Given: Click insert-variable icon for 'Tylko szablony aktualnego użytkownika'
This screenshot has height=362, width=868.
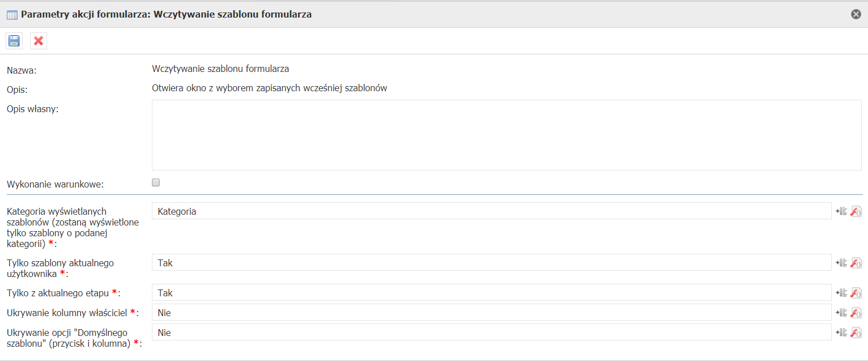Looking at the screenshot, I should coord(841,263).
